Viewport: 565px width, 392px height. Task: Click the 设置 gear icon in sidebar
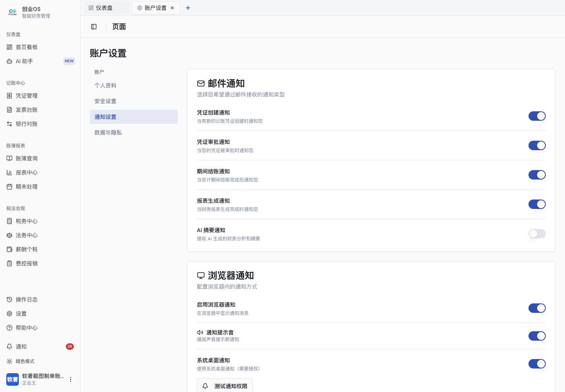point(9,314)
